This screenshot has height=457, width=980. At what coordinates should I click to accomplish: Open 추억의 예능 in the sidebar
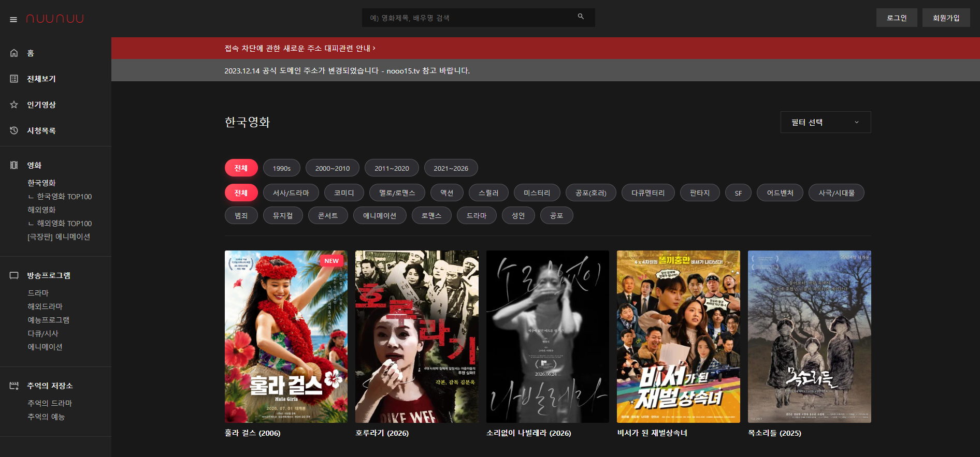(46, 417)
